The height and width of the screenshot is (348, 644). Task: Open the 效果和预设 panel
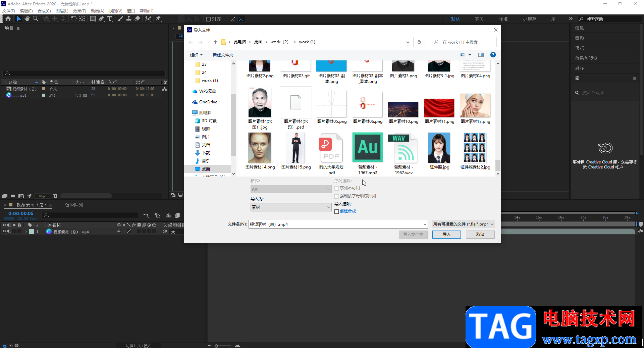586,58
